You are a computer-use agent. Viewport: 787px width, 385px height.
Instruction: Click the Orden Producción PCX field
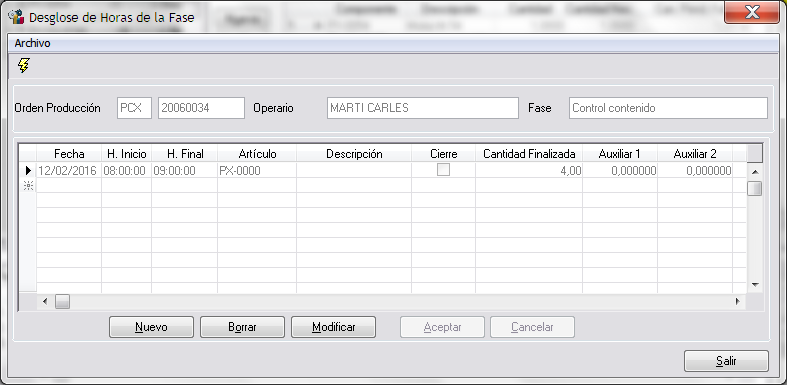tap(135, 108)
